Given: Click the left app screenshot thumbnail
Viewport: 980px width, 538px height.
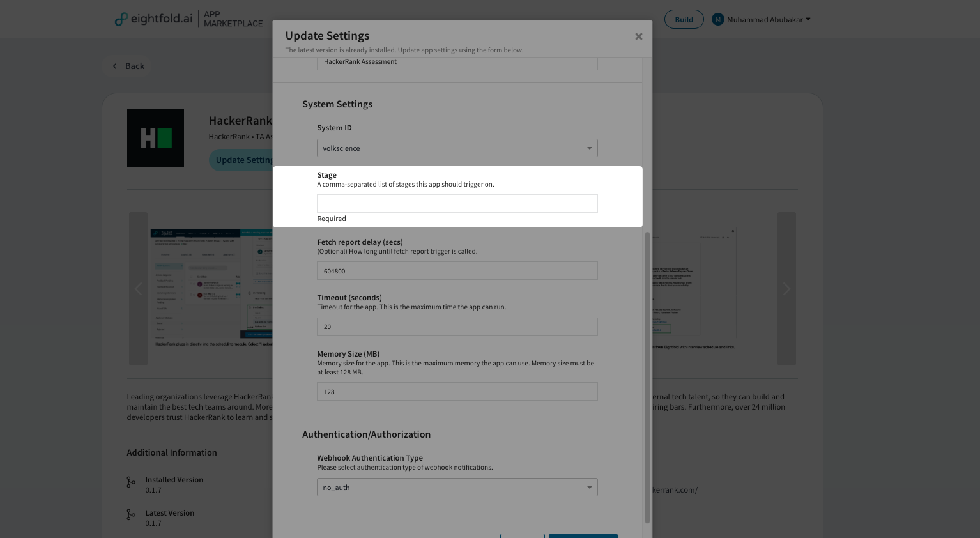Looking at the screenshot, I should point(212,288).
